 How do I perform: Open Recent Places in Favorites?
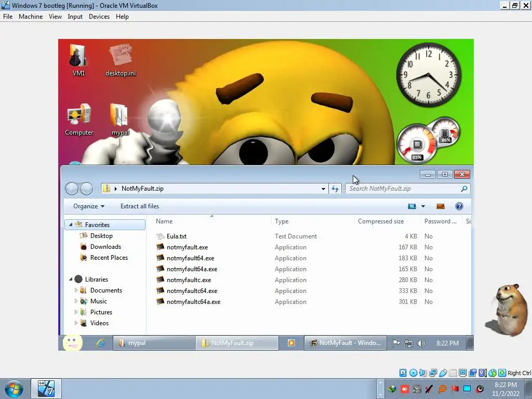109,258
